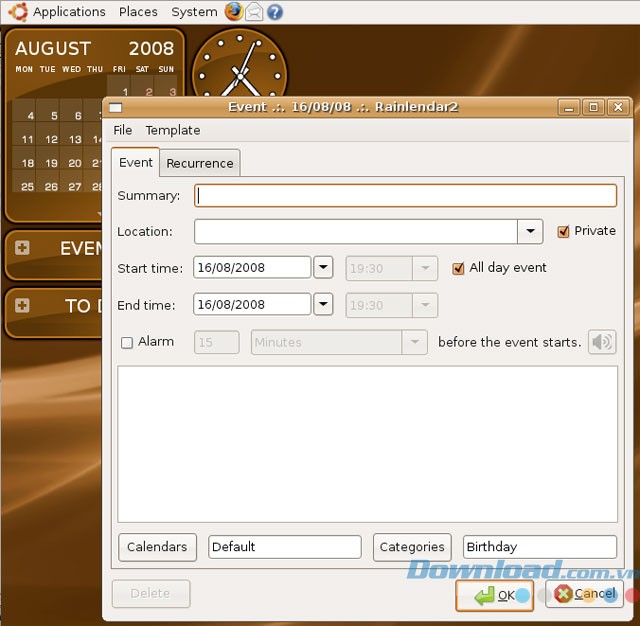Open the mail envelope icon in panel
The image size is (640, 626).
point(254,12)
